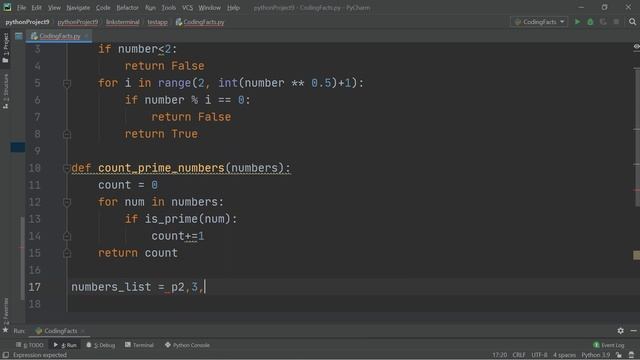
Task: Click fold end marker on line 14
Action: pyautogui.click(x=67, y=236)
